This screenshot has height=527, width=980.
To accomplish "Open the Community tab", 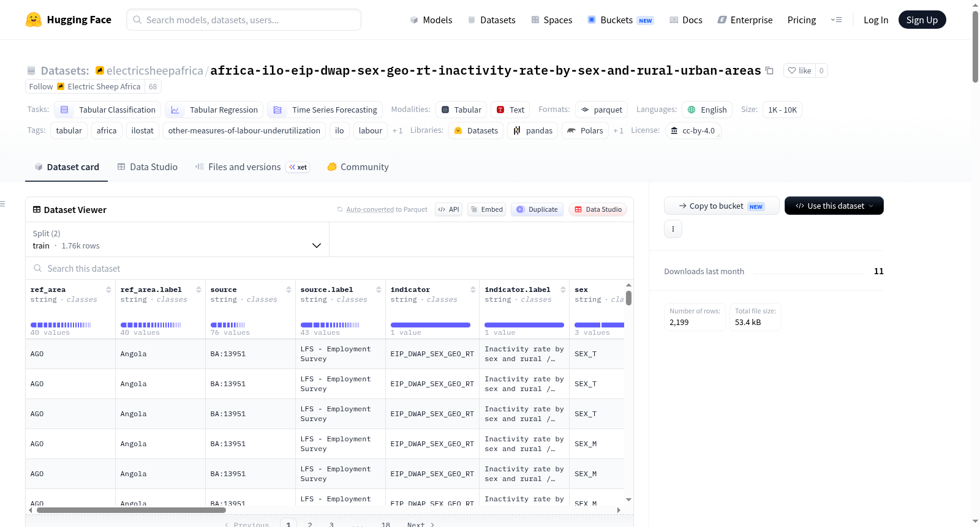I will coord(358,166).
